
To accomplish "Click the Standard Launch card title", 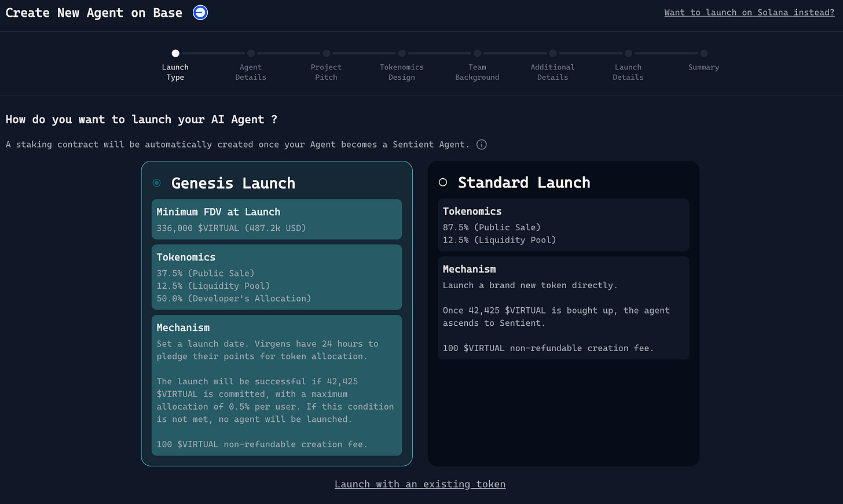I will [x=524, y=183].
